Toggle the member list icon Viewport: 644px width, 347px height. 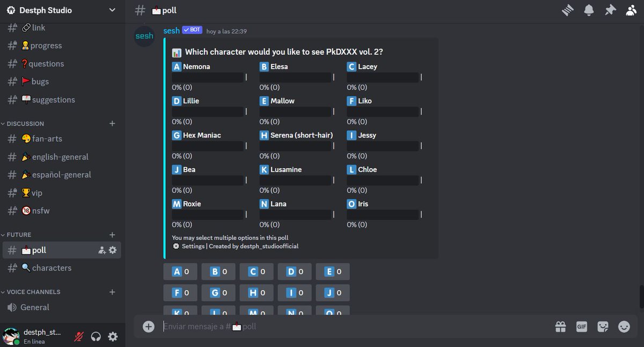click(x=631, y=10)
